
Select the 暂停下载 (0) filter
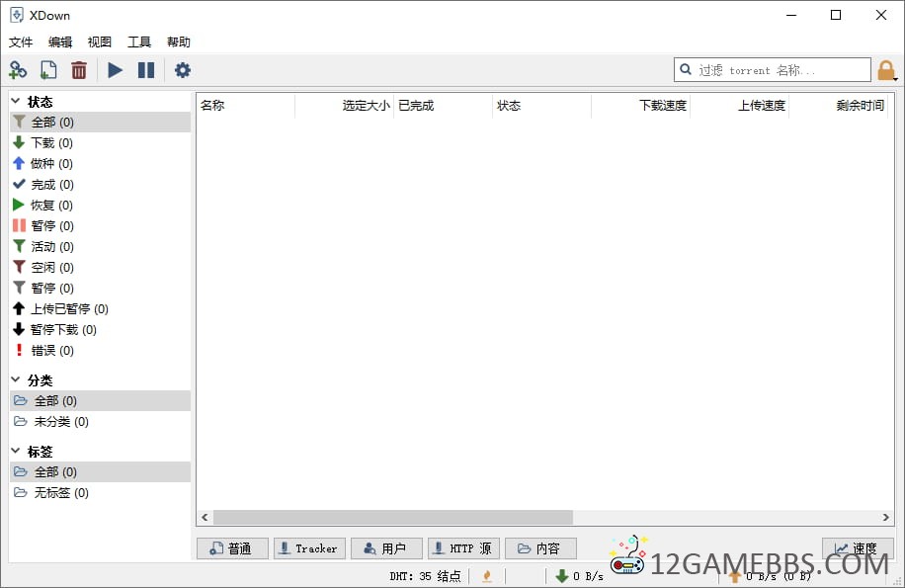pyautogui.click(x=101, y=329)
